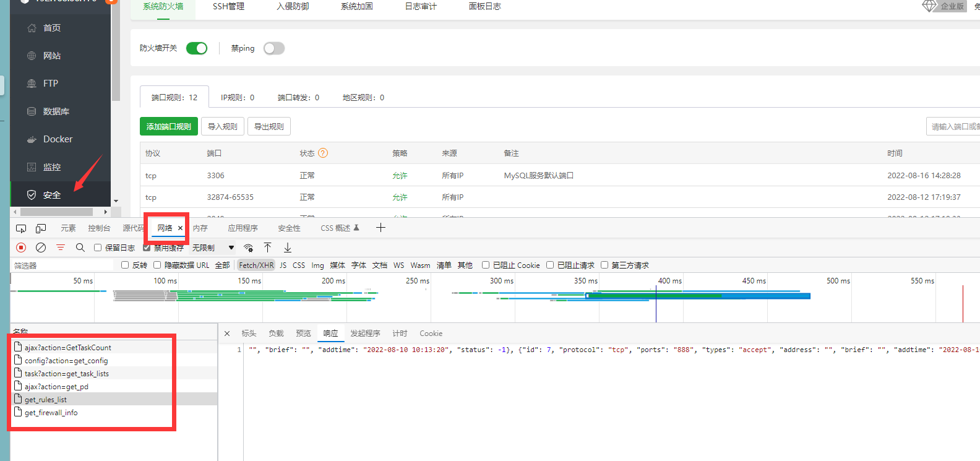Check the 反转 filter checkbox
This screenshot has height=461, width=980.
[x=125, y=265]
